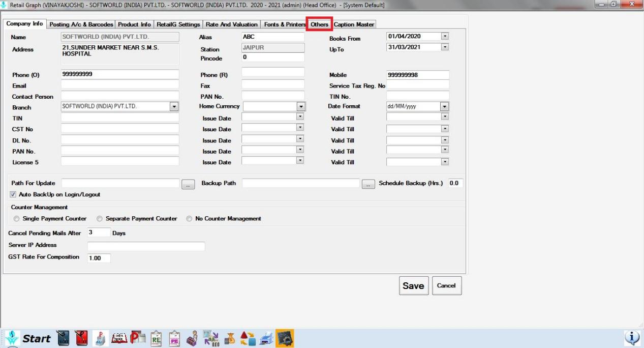Click the red P with window icon
This screenshot has height=348, width=644.
[x=138, y=339]
